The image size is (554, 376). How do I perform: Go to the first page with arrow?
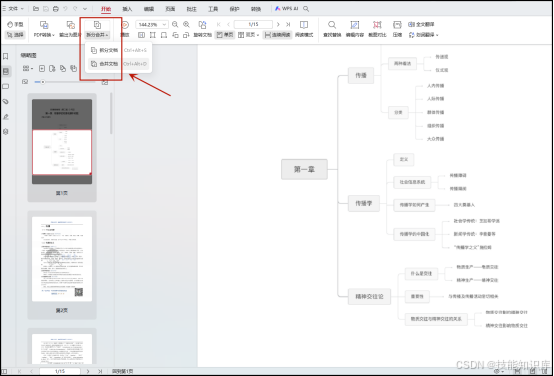click(219, 24)
